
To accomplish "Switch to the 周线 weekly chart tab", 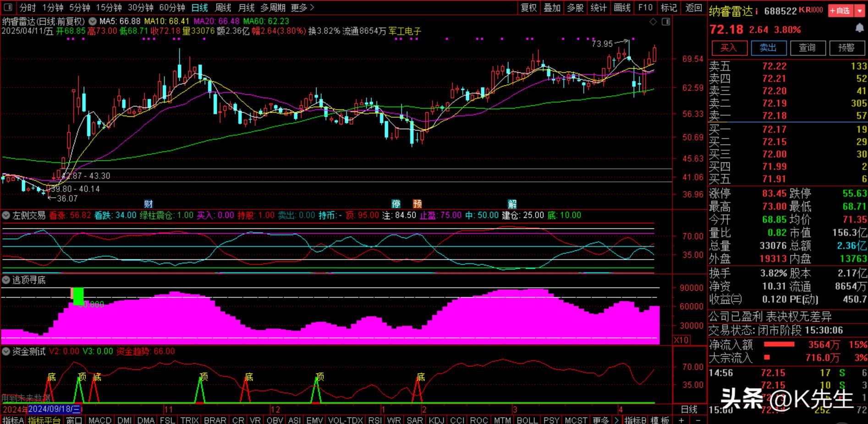I will (x=223, y=8).
